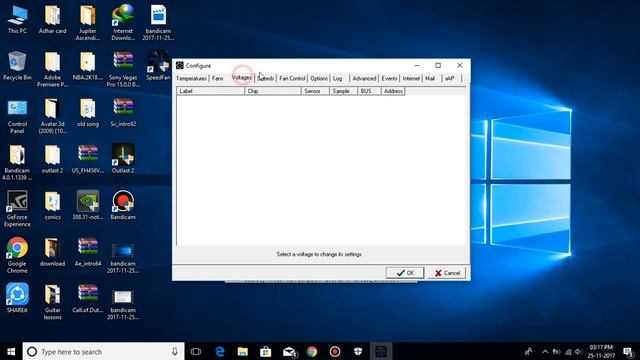Select Sony Vegas Pro 15 archive
This screenshot has height=360, width=640.
click(x=123, y=69)
